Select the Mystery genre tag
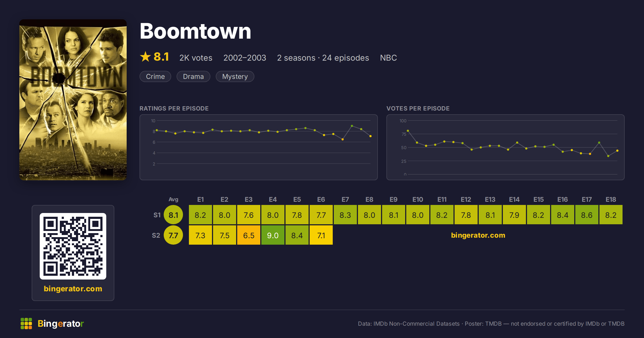This screenshot has height=338, width=644. click(x=235, y=76)
